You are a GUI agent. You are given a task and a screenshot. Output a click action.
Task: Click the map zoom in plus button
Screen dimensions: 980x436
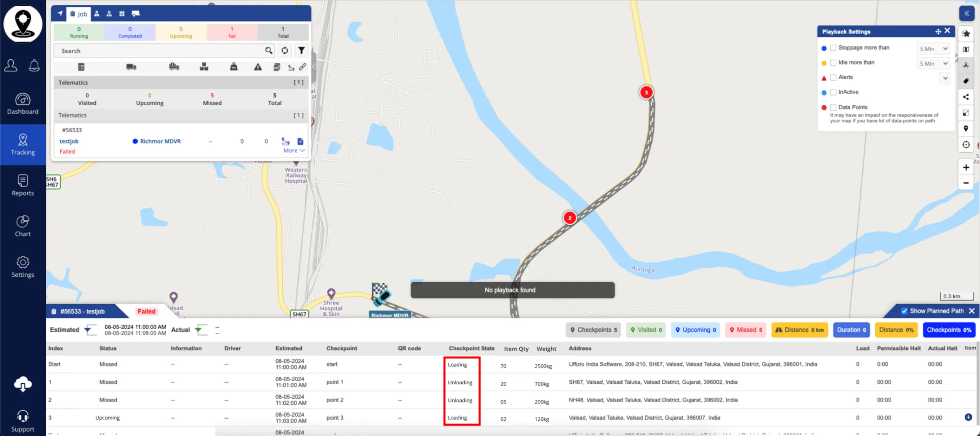[x=966, y=167]
